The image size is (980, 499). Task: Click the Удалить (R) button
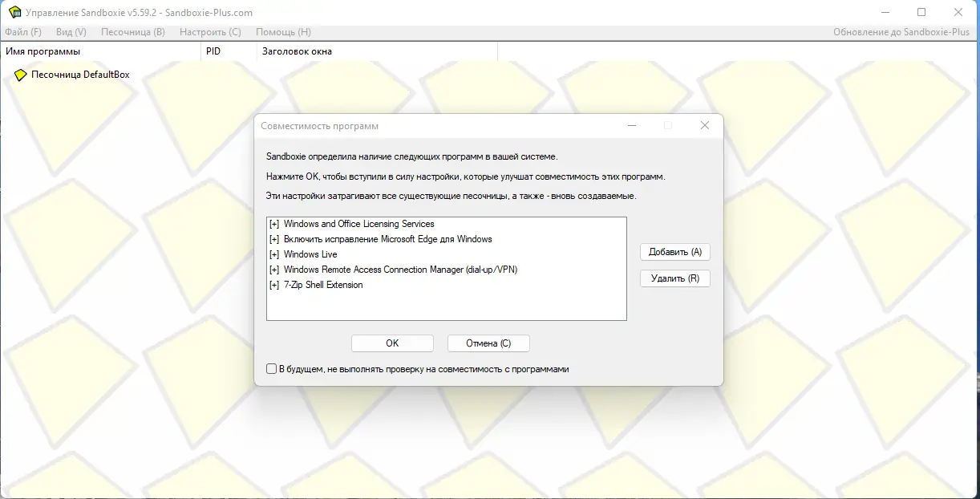tap(675, 278)
